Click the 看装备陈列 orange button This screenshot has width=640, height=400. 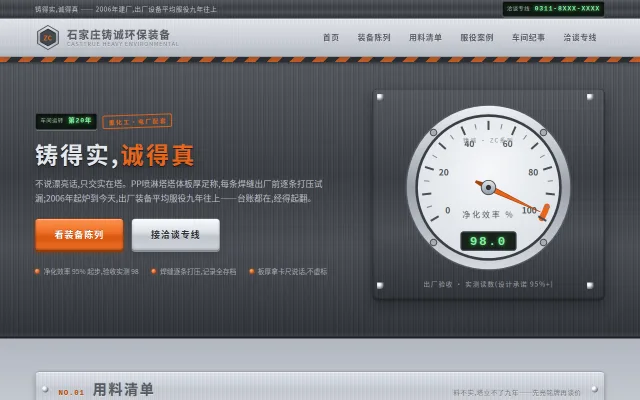[x=79, y=235]
